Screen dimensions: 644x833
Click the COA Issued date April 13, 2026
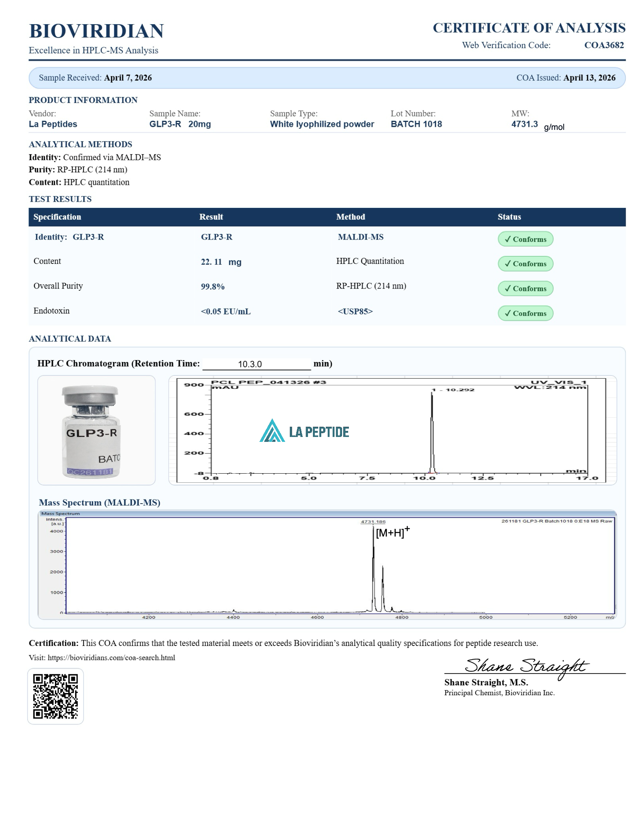[589, 78]
